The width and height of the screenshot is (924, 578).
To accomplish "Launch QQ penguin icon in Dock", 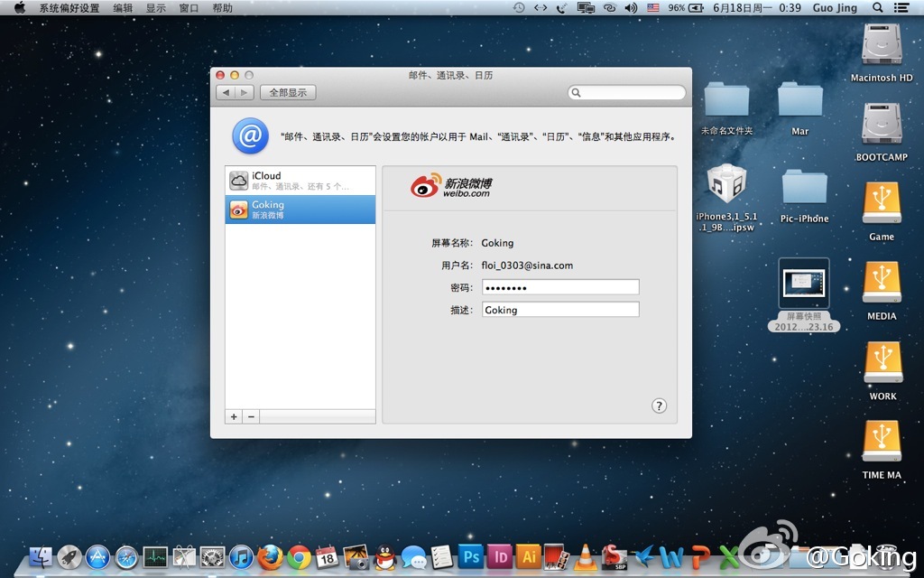I will [384, 556].
